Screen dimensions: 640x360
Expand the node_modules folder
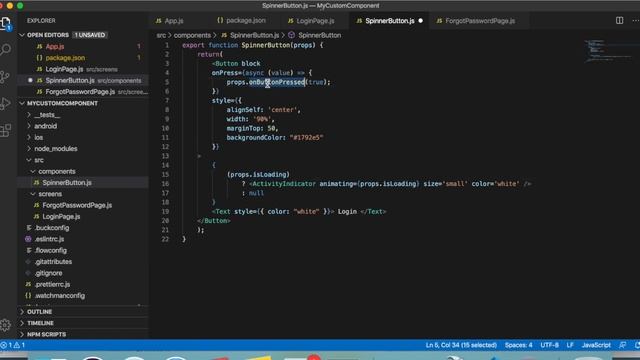(x=56, y=149)
